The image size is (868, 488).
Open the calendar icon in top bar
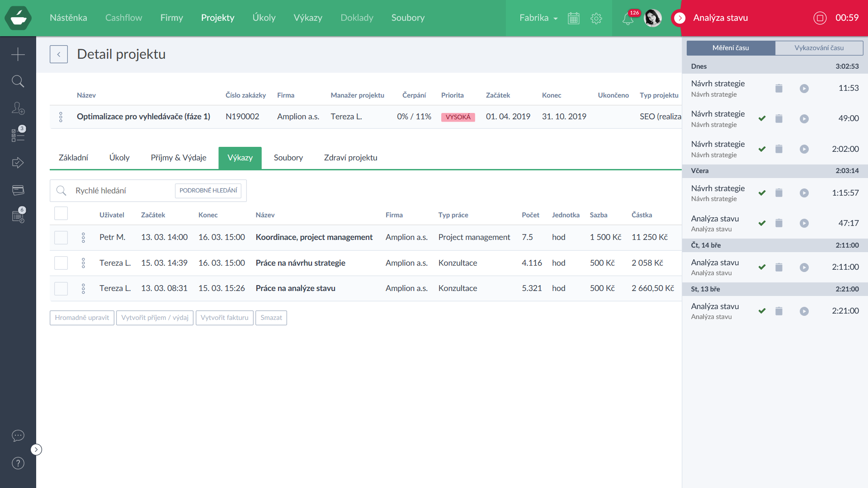click(574, 18)
